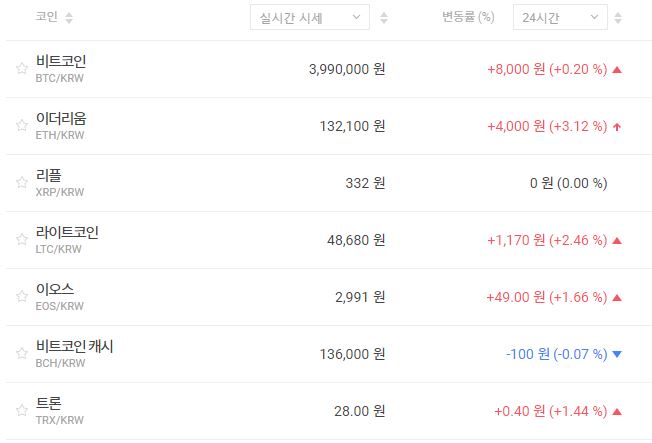The image size is (652, 443).
Task: Open the 비트코인 coin link
Action: click(x=61, y=62)
